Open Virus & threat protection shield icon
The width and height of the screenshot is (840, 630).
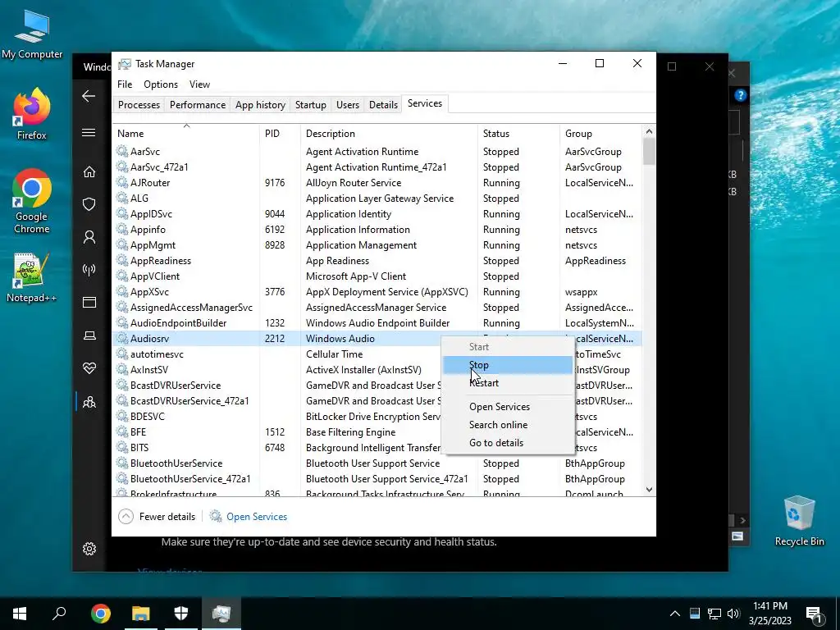[x=89, y=204]
